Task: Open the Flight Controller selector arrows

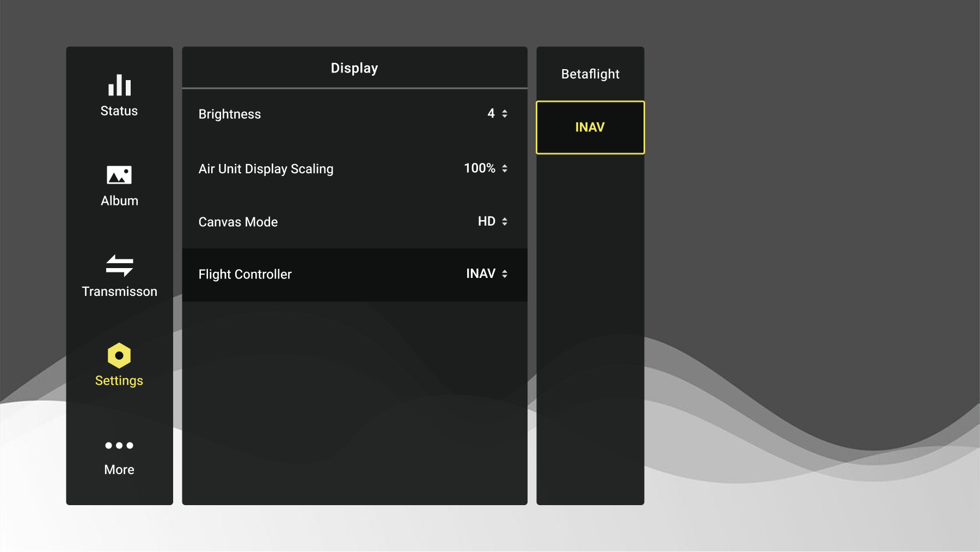Action: [505, 274]
